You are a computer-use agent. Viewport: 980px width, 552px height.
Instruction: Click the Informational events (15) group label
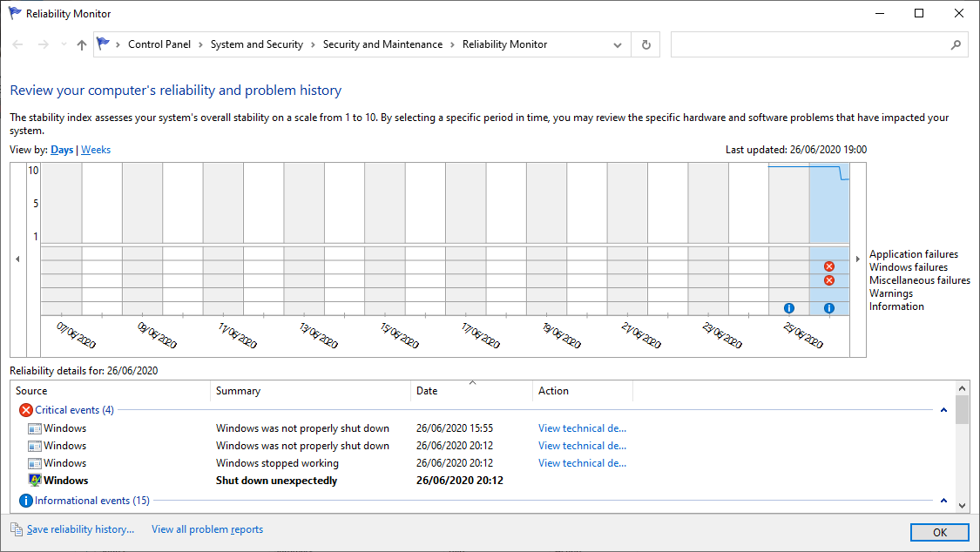[91, 501]
